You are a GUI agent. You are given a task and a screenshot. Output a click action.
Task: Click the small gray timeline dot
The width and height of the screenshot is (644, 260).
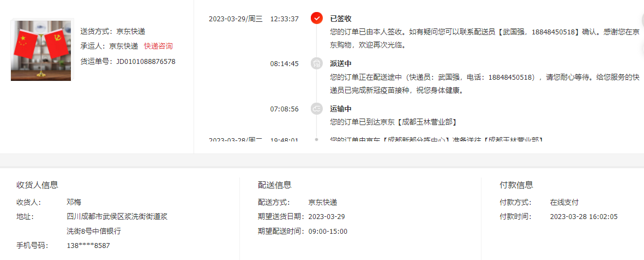coord(316,139)
